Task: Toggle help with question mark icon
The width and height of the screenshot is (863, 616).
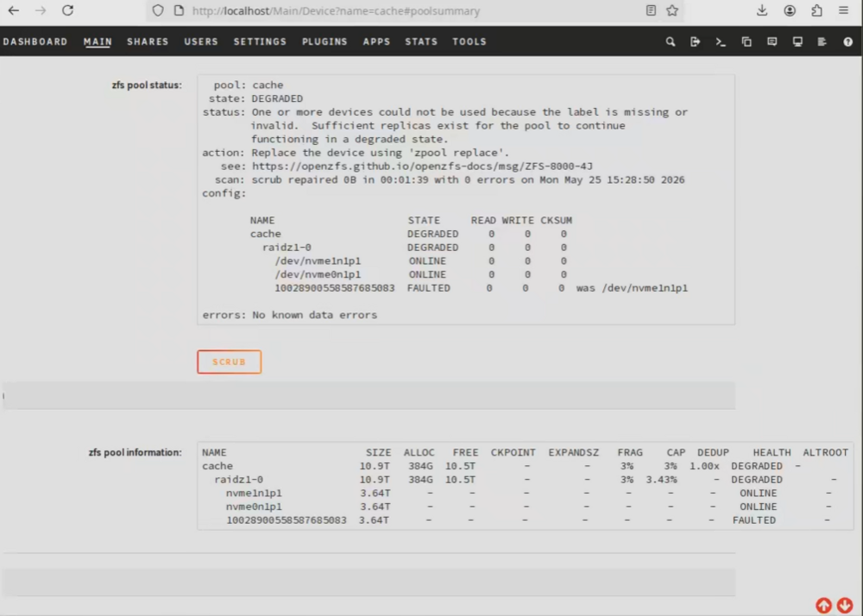Action: [847, 41]
